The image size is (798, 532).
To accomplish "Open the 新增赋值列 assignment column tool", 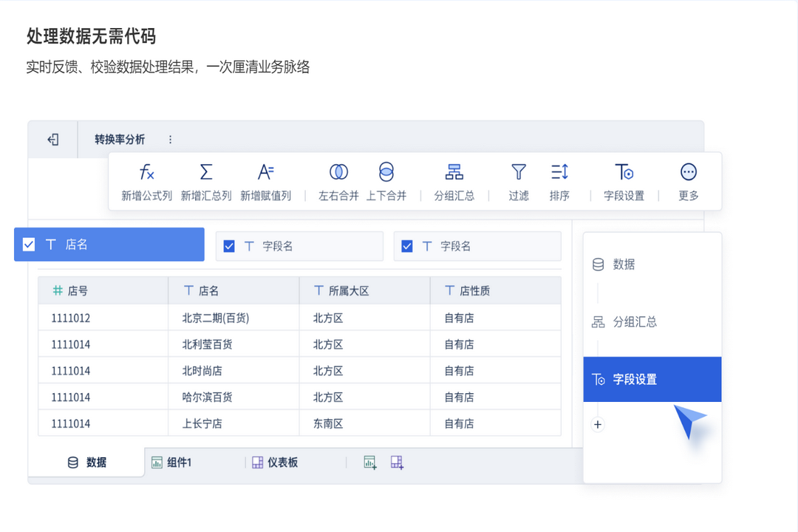I will click(x=266, y=180).
